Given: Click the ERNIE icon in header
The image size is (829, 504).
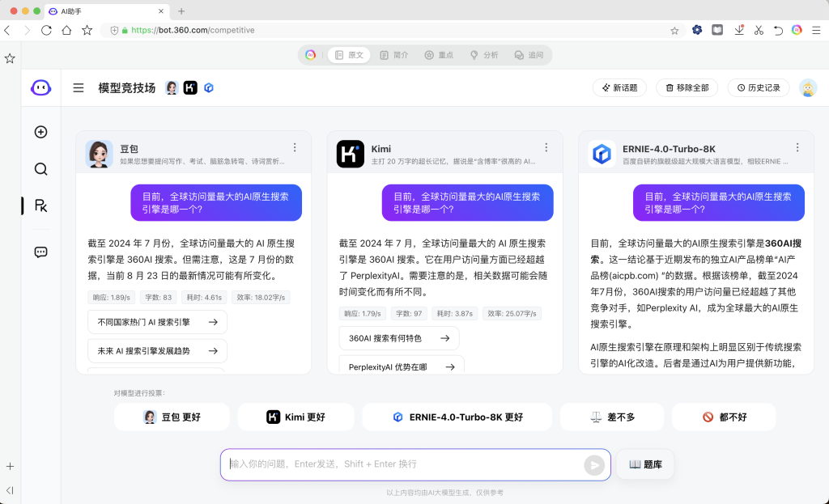Looking at the screenshot, I should coord(209,87).
